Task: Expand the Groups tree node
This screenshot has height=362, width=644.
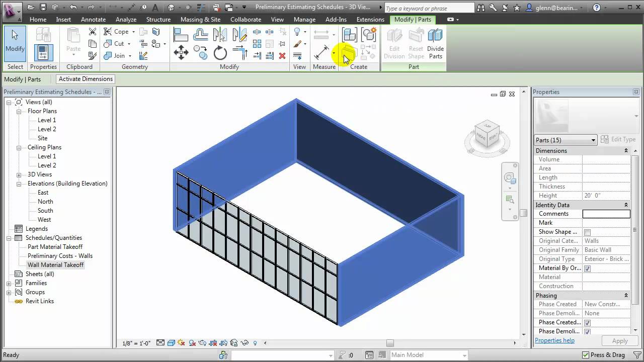Action: coord(9,292)
